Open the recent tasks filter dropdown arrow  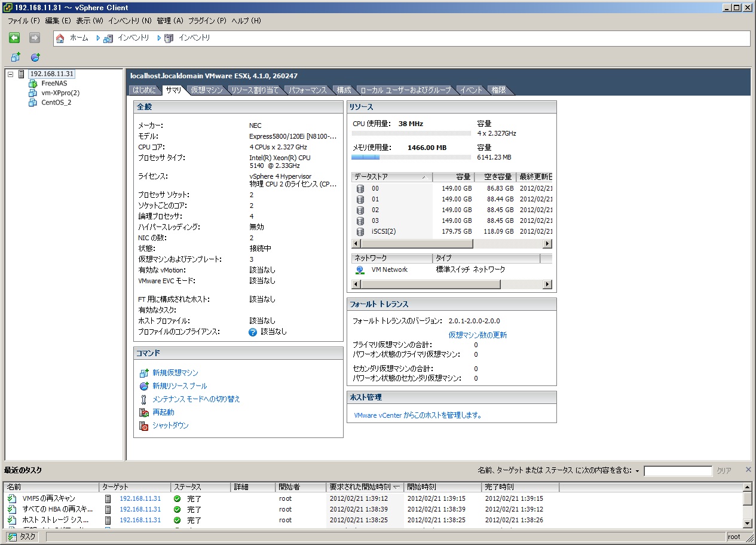pos(637,471)
